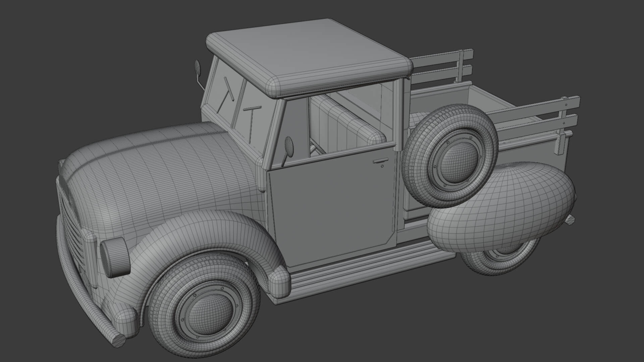Select the side mirror near the door
Image resolution: width=644 pixels, height=362 pixels.
coord(288,146)
